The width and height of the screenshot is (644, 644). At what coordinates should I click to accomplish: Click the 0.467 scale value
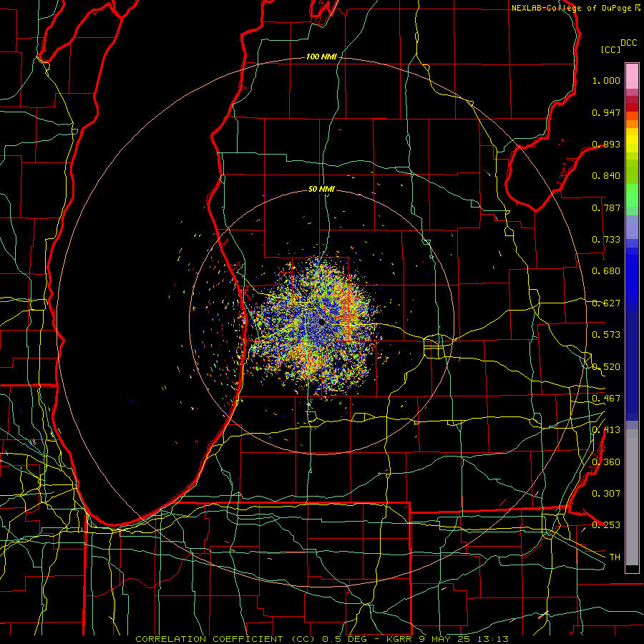(x=606, y=399)
